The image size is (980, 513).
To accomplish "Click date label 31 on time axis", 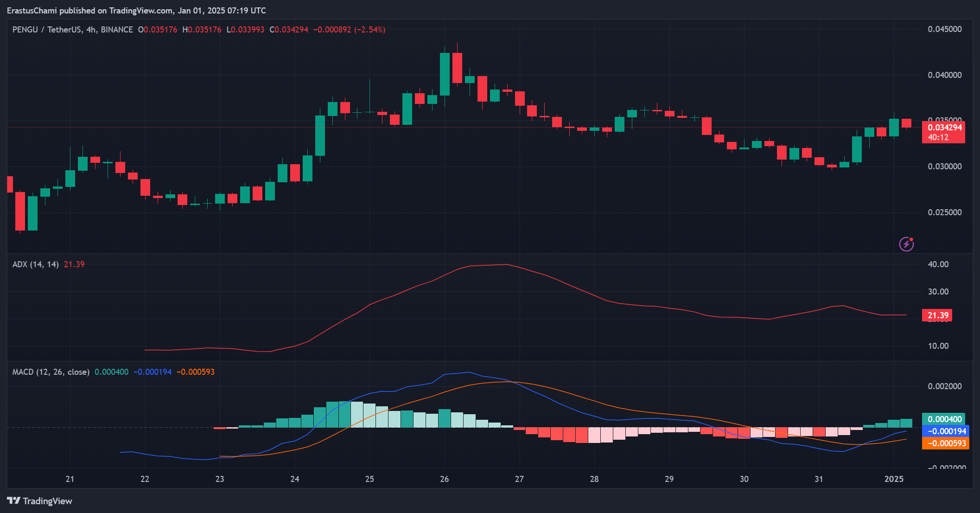I will pyautogui.click(x=819, y=479).
